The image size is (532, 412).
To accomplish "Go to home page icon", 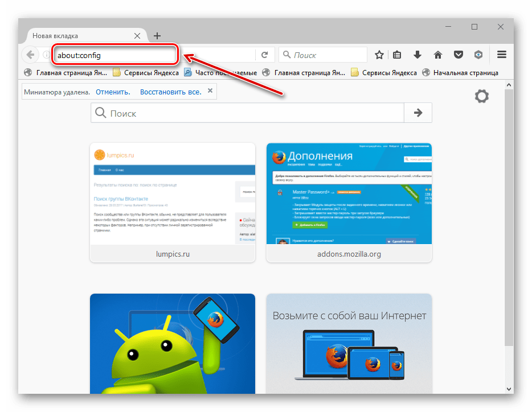I will tap(438, 55).
